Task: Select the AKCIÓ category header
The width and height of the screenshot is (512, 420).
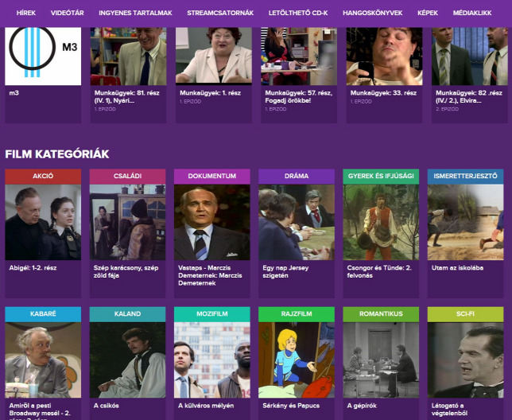Action: click(x=43, y=177)
